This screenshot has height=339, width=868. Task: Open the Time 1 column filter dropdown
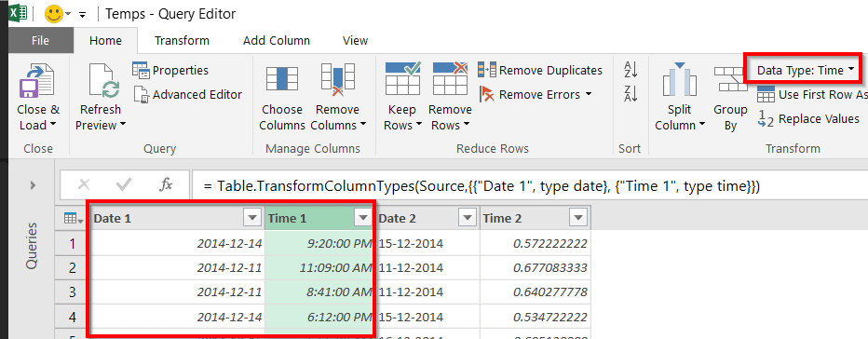point(362,218)
